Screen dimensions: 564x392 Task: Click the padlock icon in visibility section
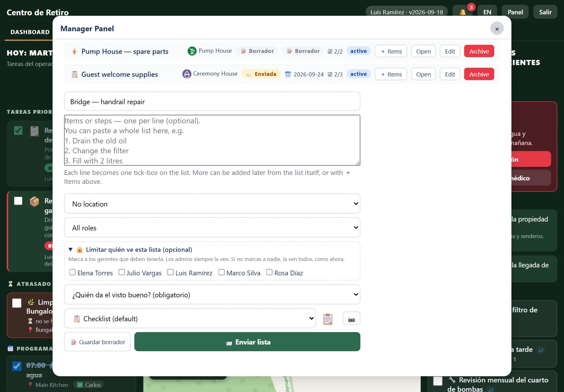coord(80,250)
